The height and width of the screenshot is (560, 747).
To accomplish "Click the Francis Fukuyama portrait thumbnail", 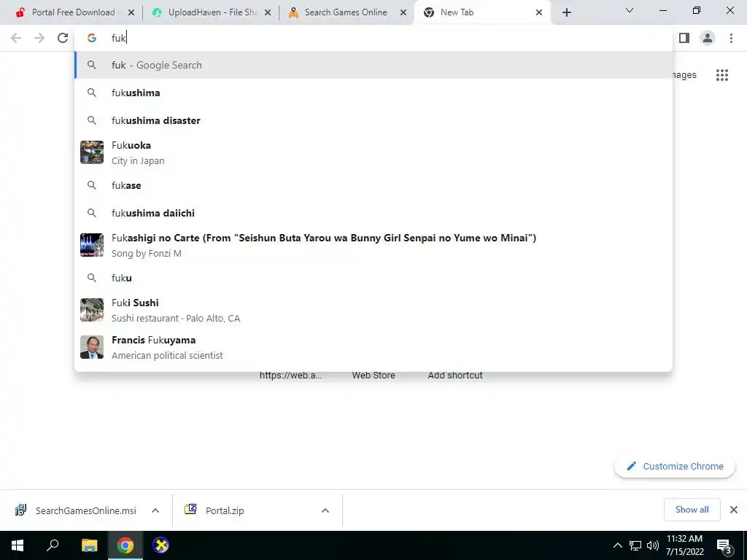I will coord(91,347).
